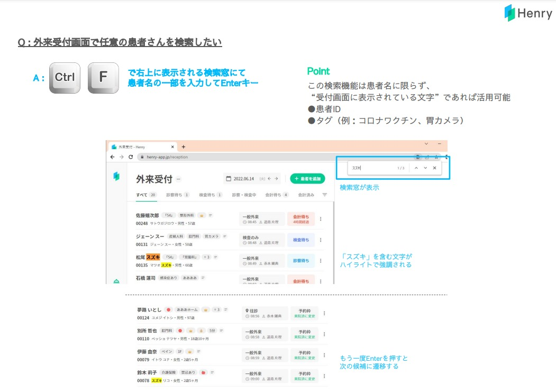This screenshot has height=392, width=556.
Task: Go to next day arrow beside date
Action: coord(276,179)
